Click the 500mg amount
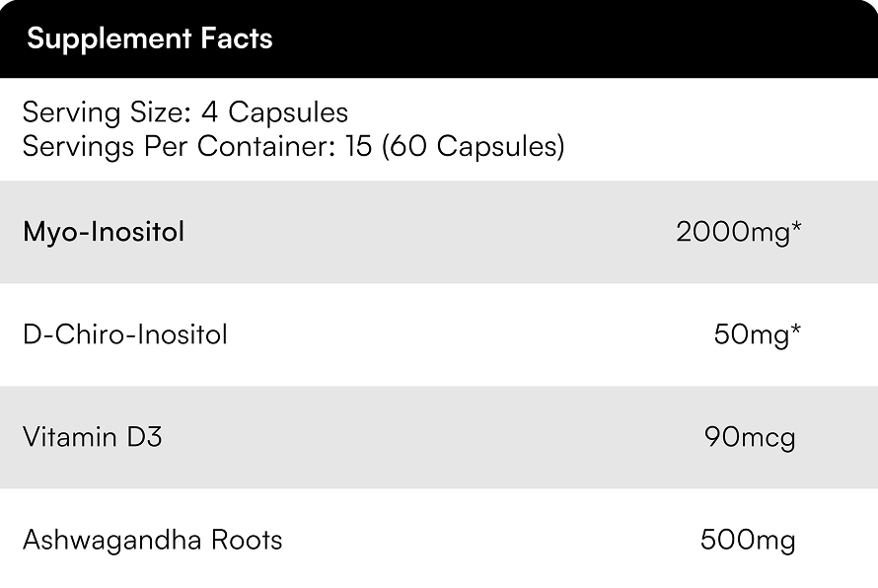Image resolution: width=878 pixels, height=588 pixels. coord(748,541)
